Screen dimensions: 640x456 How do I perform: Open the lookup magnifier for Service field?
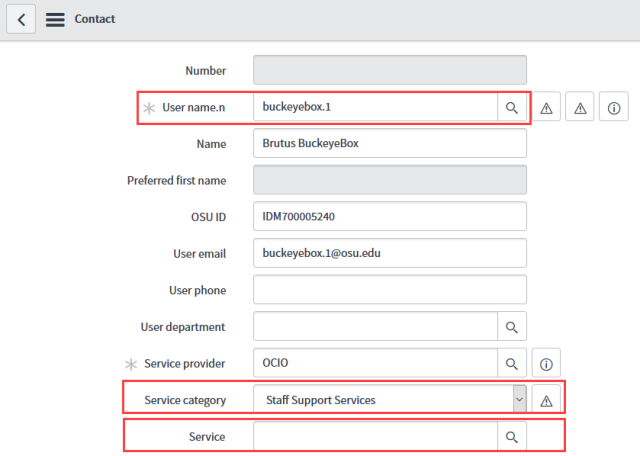(512, 436)
